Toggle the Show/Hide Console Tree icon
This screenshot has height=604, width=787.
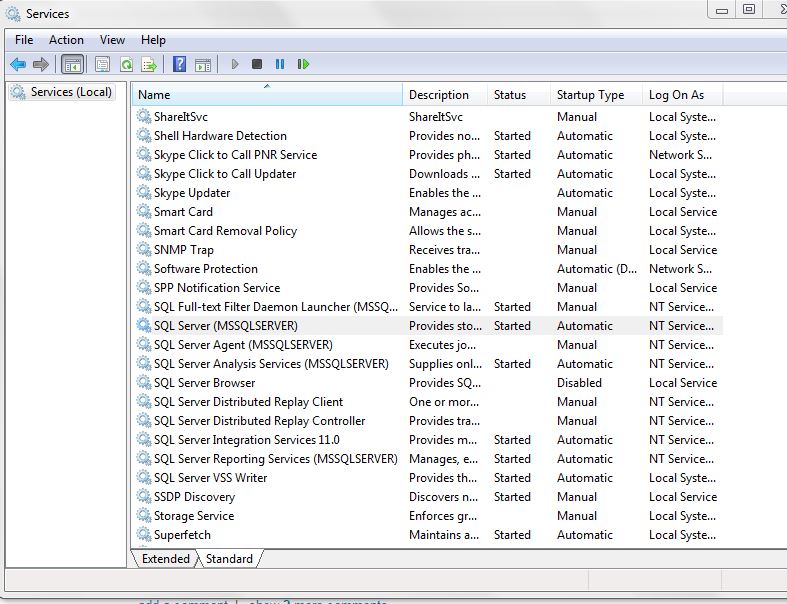pos(72,64)
